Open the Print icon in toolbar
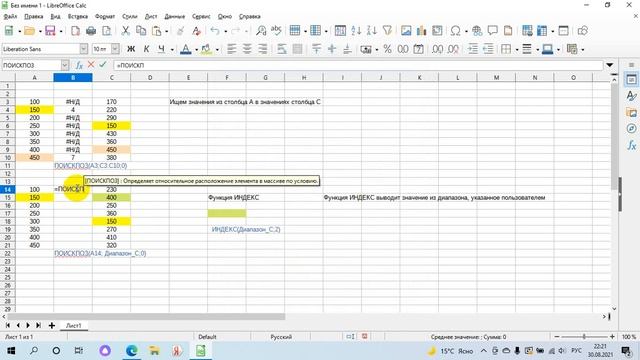The image size is (640, 360). click(x=91, y=31)
